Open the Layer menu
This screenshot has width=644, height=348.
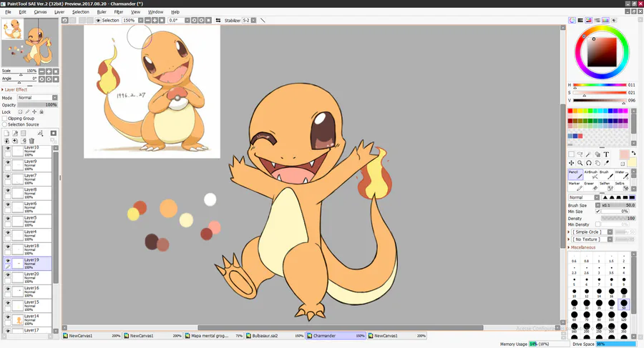click(x=59, y=12)
